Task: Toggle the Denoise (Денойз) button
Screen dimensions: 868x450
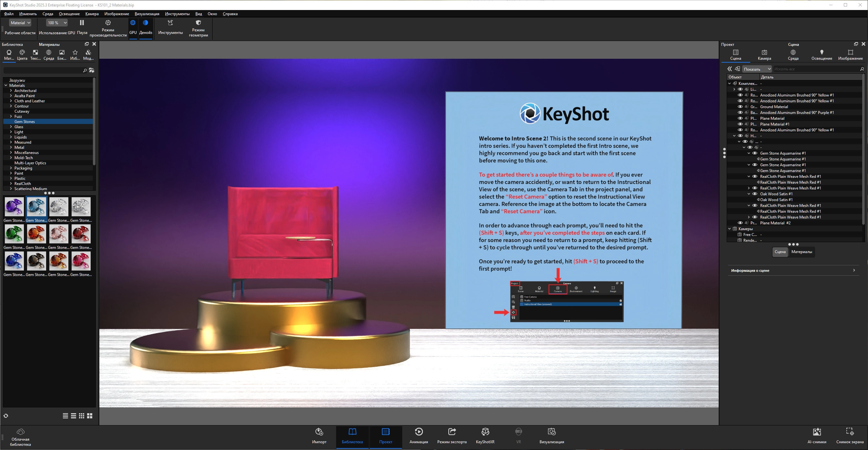Action: point(145,23)
